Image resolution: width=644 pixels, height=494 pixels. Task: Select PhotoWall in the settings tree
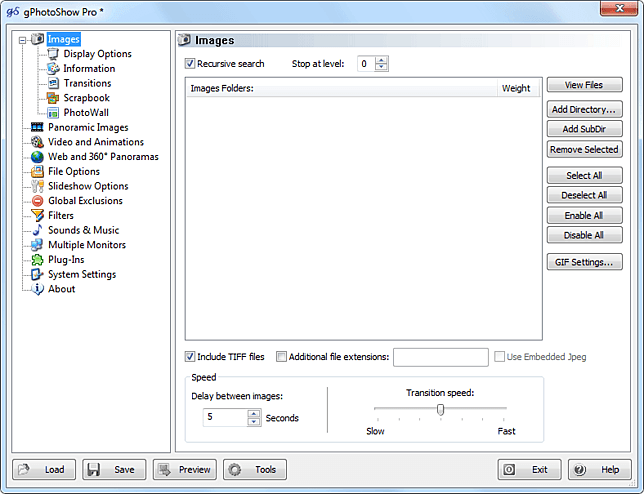pyautogui.click(x=86, y=113)
